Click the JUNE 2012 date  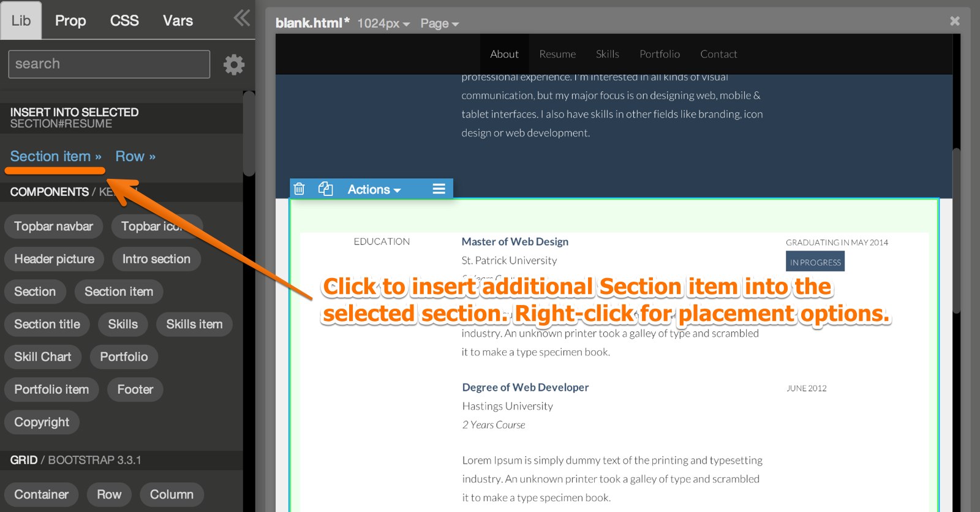(806, 388)
